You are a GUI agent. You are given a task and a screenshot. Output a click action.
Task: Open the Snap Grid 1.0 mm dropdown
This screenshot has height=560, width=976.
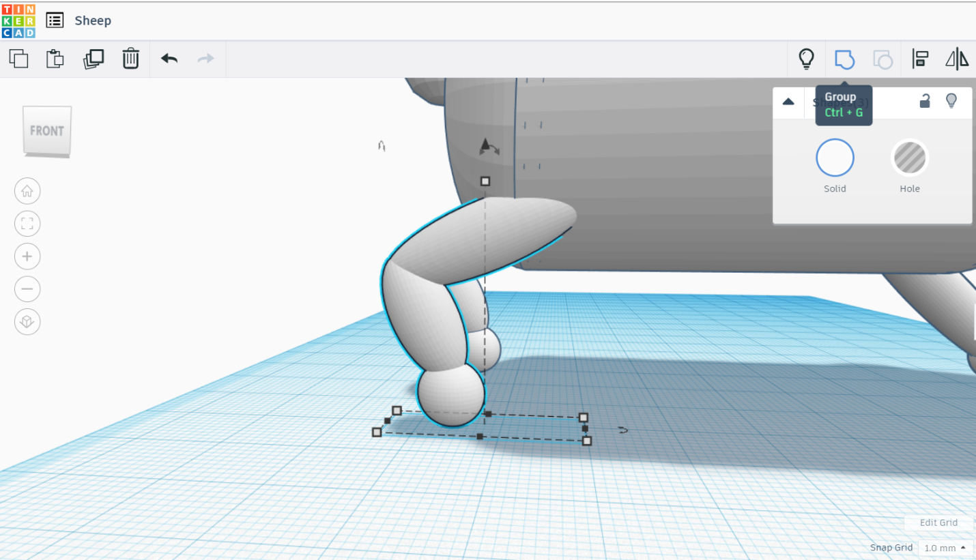(x=946, y=548)
